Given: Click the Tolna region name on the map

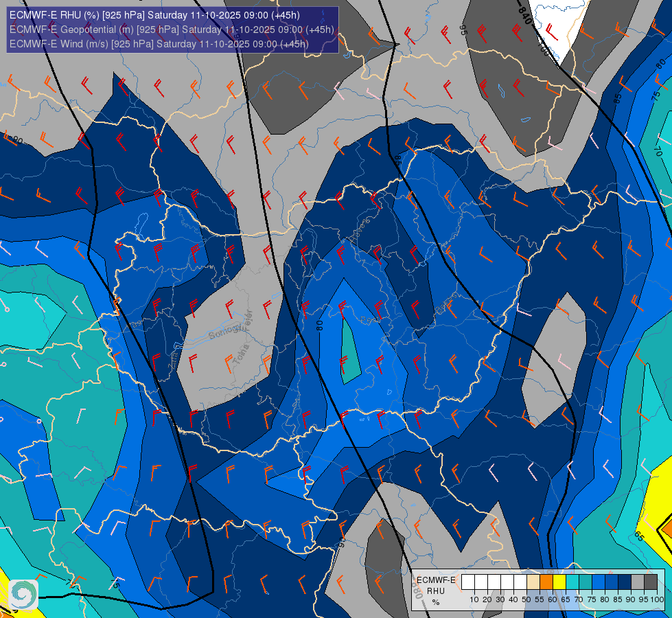Looking at the screenshot, I should (241, 355).
